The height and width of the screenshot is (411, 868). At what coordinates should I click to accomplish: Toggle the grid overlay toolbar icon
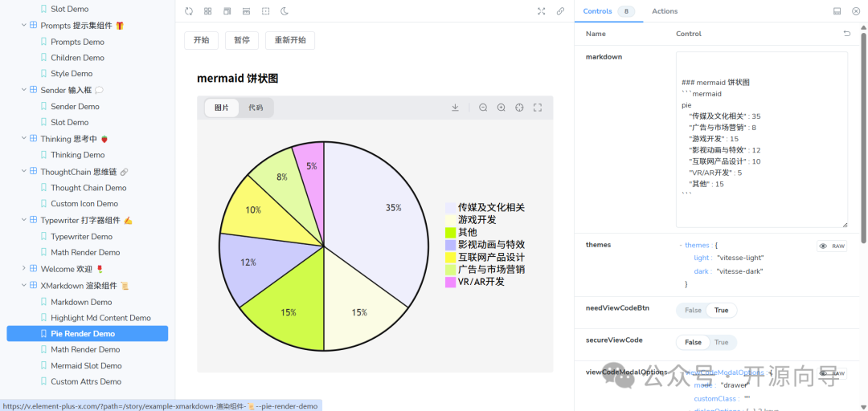tap(207, 11)
